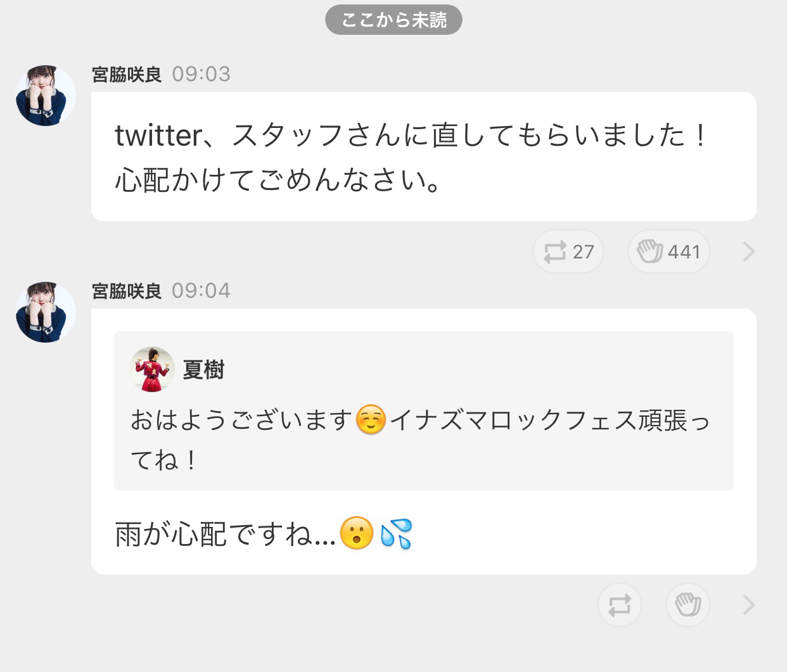The image size is (787, 672).
Task: Tap the repost icon showing 27
Action: pos(568,251)
